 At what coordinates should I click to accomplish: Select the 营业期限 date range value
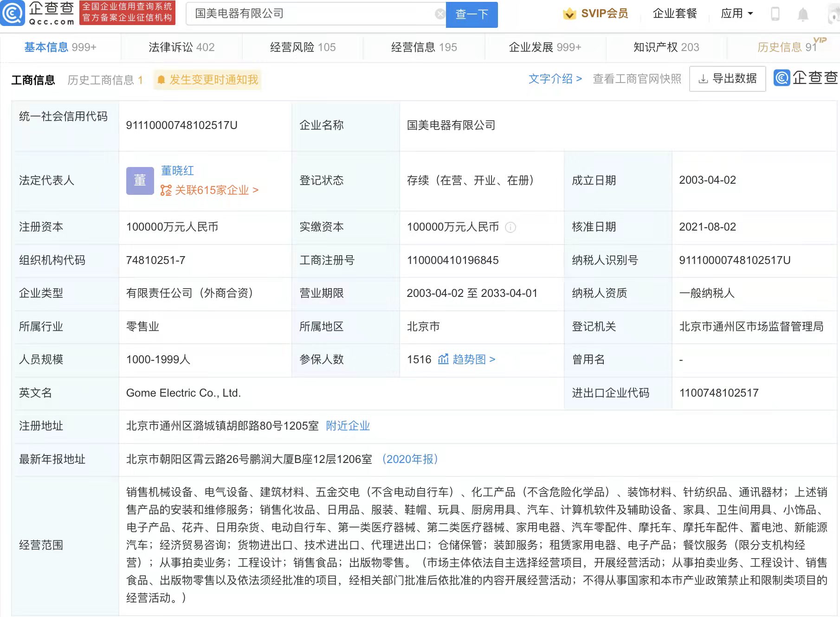point(472,293)
